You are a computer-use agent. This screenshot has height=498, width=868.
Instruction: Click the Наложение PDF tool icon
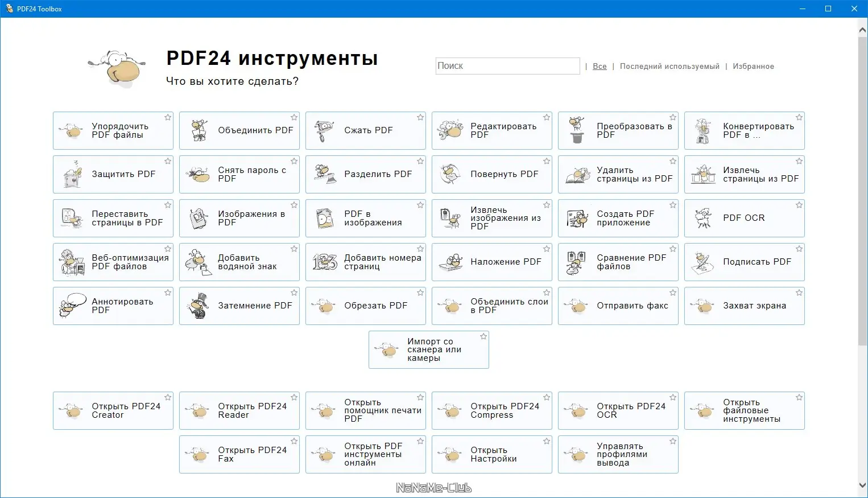pyautogui.click(x=450, y=262)
